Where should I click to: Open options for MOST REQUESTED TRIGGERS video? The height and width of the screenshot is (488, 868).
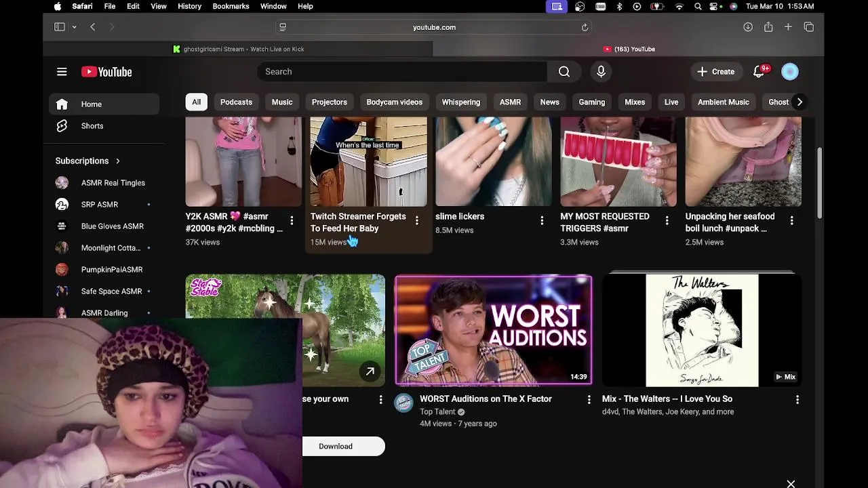[667, 220]
